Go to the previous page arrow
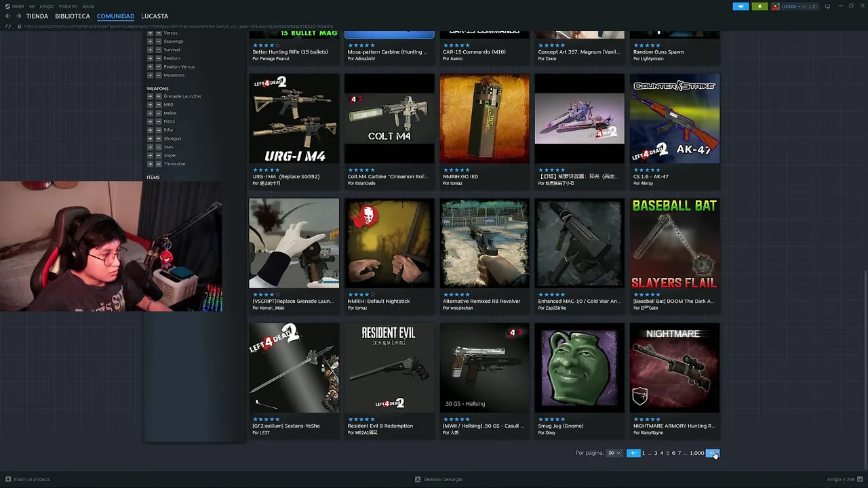Viewport: 868px width, 488px height. coord(633,453)
